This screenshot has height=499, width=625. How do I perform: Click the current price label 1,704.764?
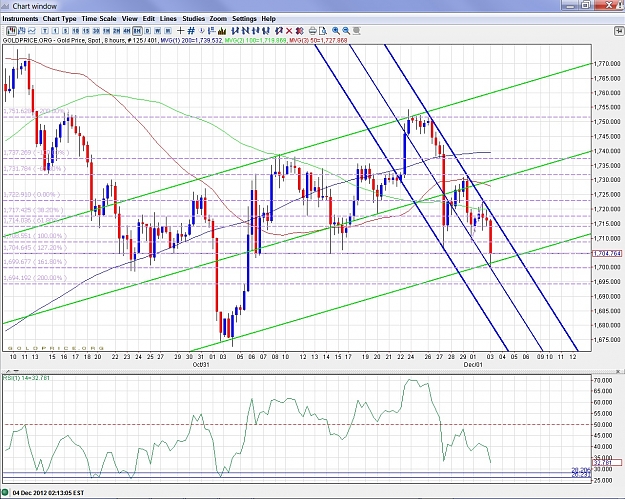tap(607, 253)
